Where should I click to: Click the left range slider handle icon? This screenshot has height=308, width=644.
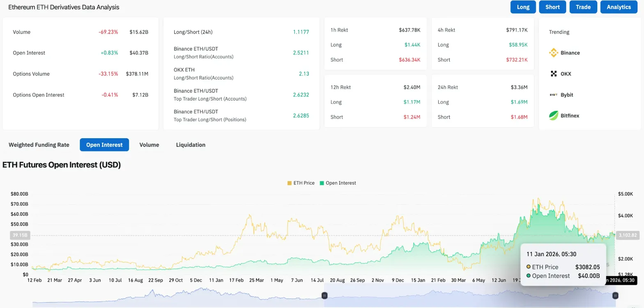pyautogui.click(x=324, y=295)
